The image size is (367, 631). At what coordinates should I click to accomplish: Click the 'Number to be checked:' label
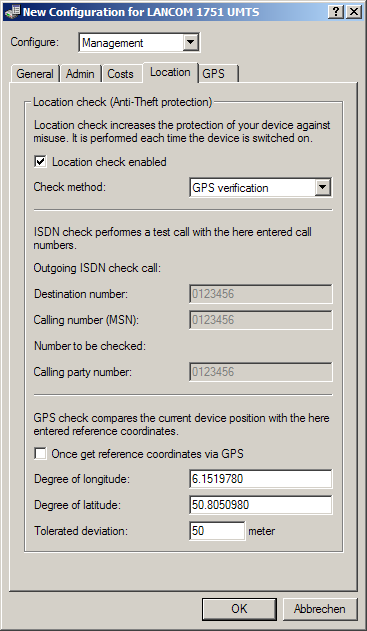(90, 346)
